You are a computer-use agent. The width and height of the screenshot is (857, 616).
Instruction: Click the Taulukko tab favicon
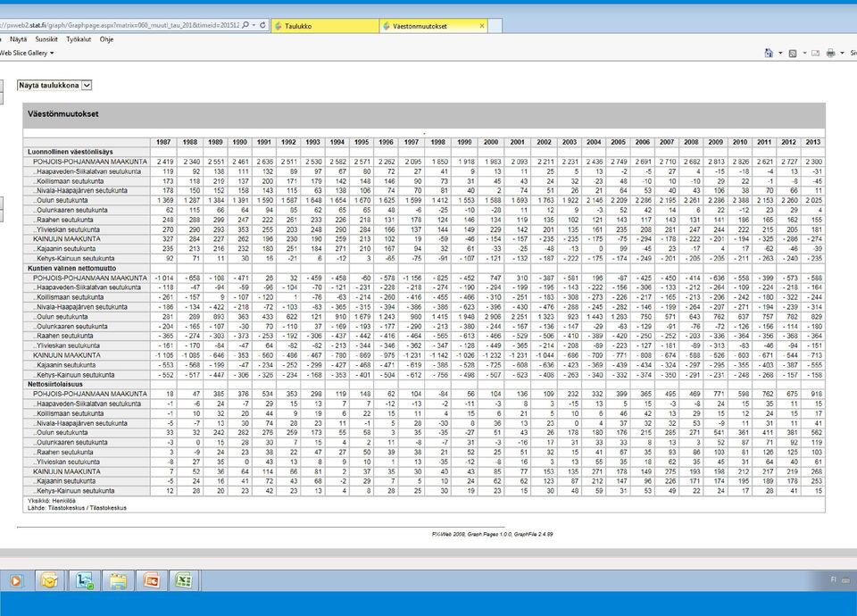coord(279,26)
